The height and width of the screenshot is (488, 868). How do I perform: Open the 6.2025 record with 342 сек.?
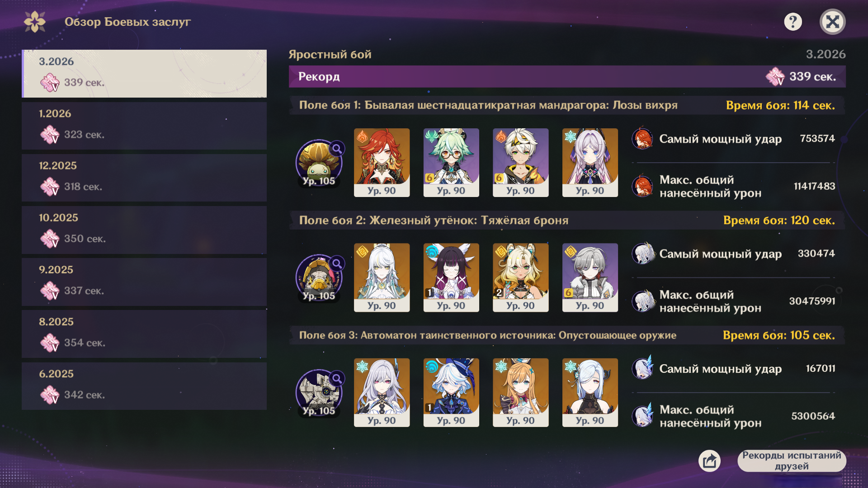coord(144,386)
